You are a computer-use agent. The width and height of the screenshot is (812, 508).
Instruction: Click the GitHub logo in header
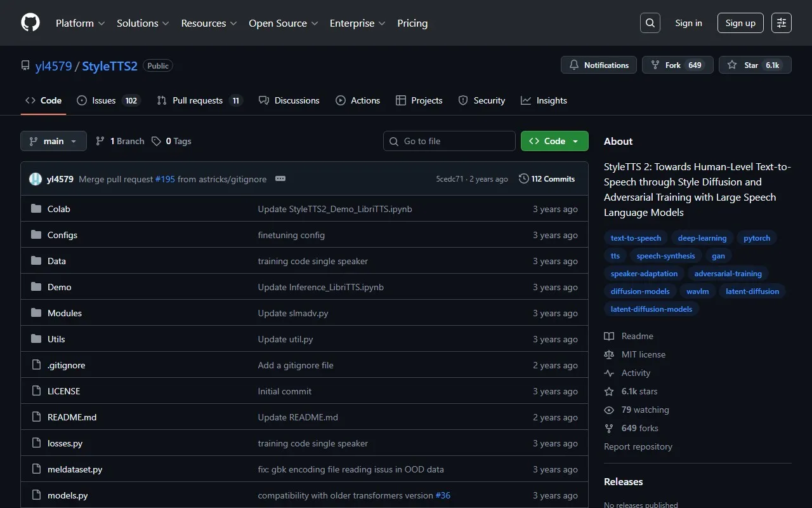(30, 23)
